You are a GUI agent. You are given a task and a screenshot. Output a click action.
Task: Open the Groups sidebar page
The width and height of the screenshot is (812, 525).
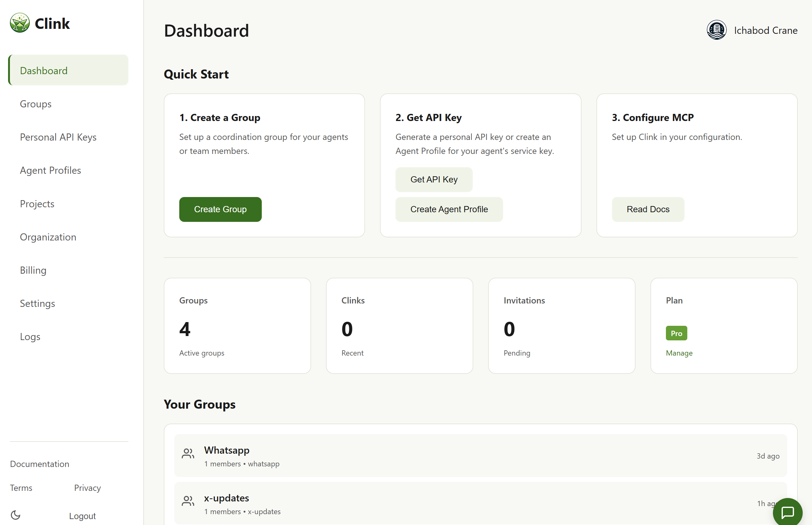point(36,104)
